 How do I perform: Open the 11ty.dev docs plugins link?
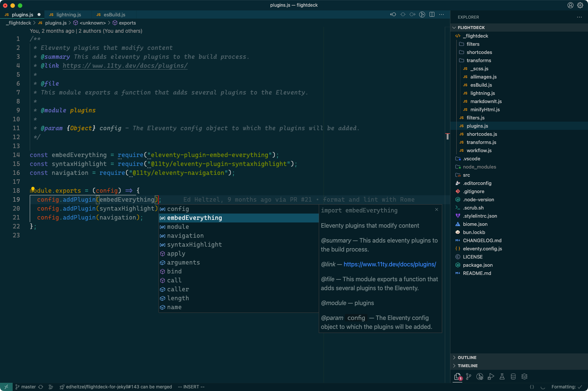389,265
